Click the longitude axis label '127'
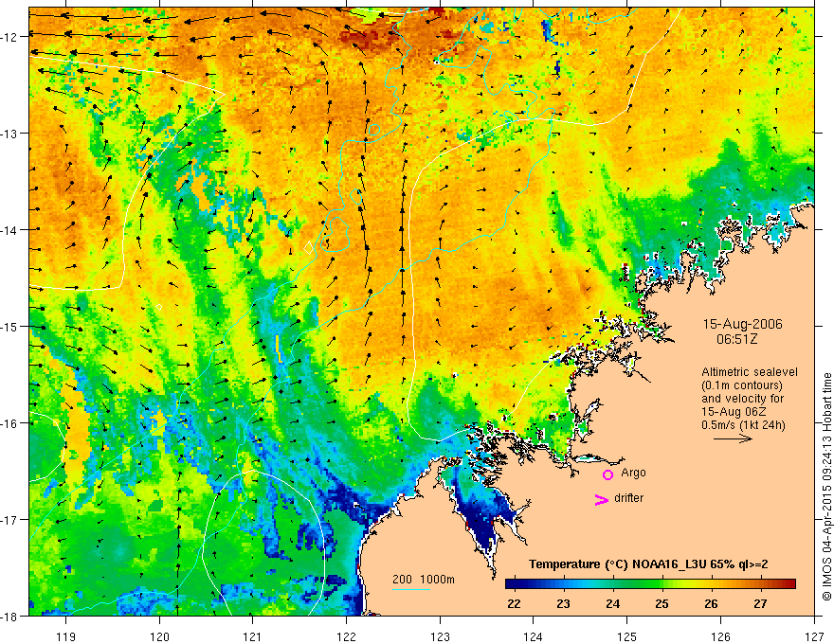The image size is (834, 644). tap(814, 636)
